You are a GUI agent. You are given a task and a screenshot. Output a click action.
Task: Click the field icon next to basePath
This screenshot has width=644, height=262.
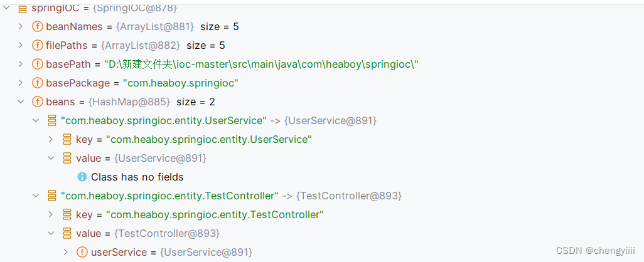point(37,64)
